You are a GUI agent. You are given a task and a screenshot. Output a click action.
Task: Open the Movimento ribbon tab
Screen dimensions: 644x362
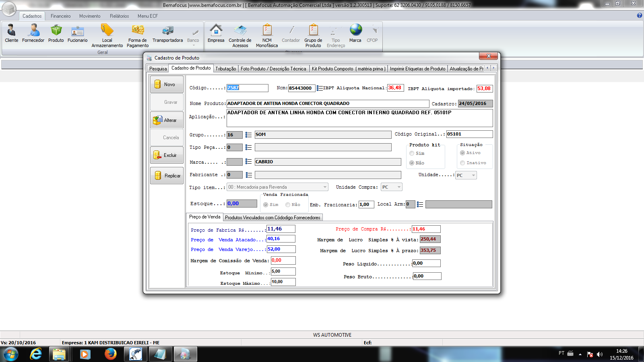(x=90, y=16)
